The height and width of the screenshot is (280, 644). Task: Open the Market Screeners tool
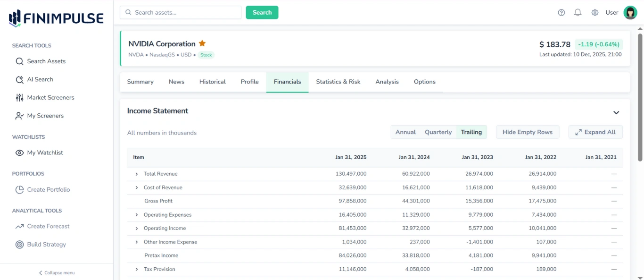[51, 97]
